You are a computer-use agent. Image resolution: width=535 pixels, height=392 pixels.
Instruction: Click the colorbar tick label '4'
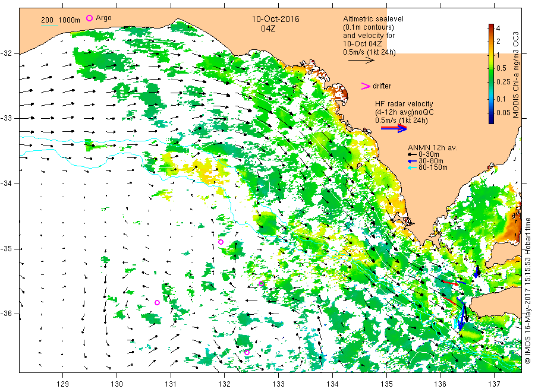click(498, 29)
